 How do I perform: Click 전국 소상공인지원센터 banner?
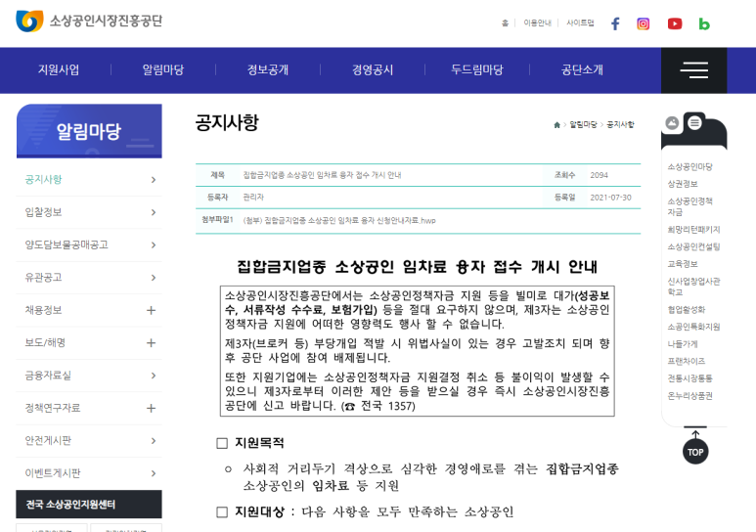click(89, 505)
